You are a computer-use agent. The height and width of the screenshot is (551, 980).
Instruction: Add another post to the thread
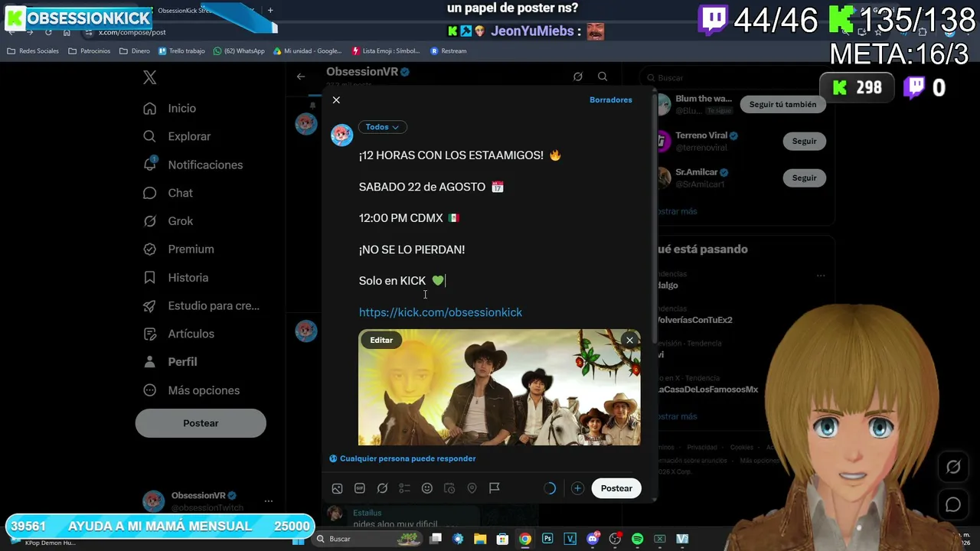(577, 488)
